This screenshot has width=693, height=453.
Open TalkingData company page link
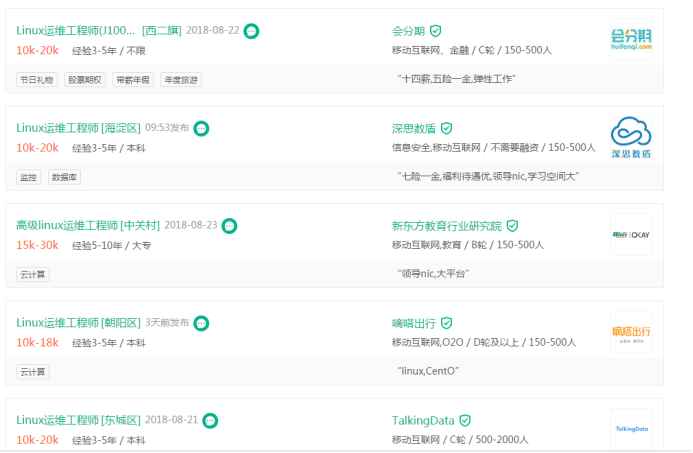[424, 421]
